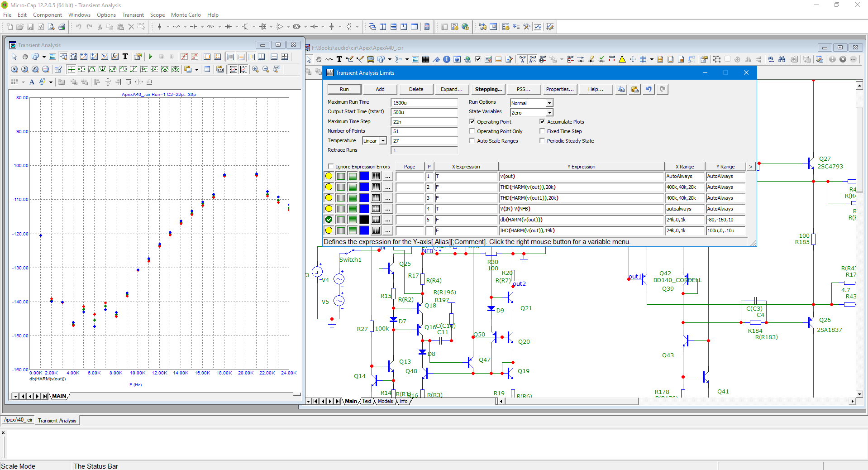Click the Print icon in main toolbar
868x470 pixels.
62,27
